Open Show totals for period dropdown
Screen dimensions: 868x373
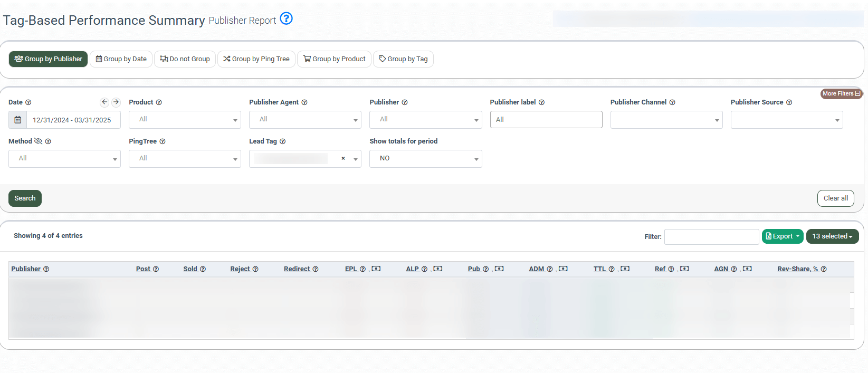point(425,159)
